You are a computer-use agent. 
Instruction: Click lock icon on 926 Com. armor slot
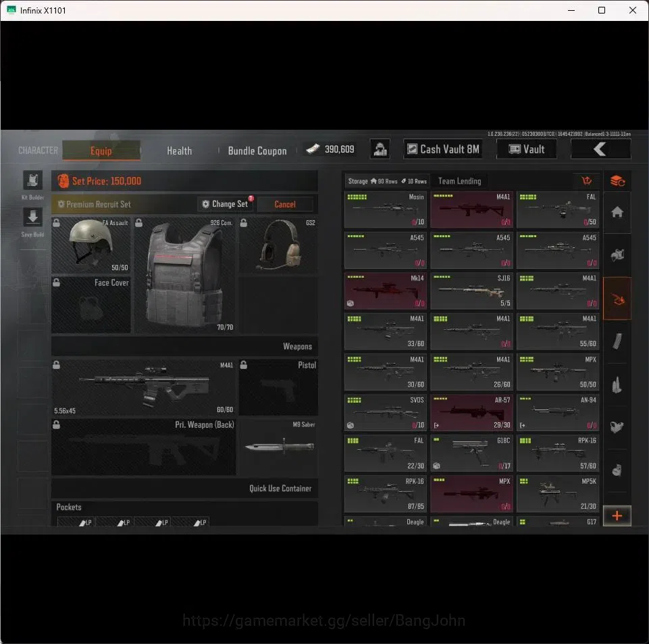tap(138, 223)
